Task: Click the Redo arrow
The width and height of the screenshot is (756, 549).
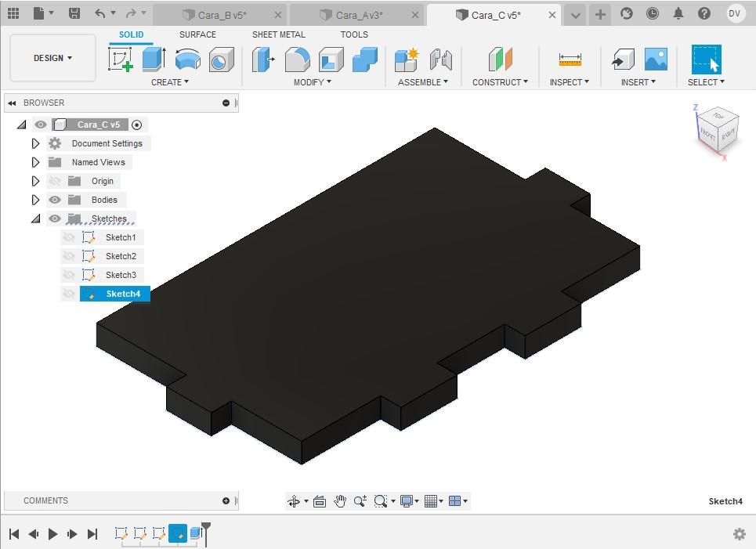Action: point(131,13)
